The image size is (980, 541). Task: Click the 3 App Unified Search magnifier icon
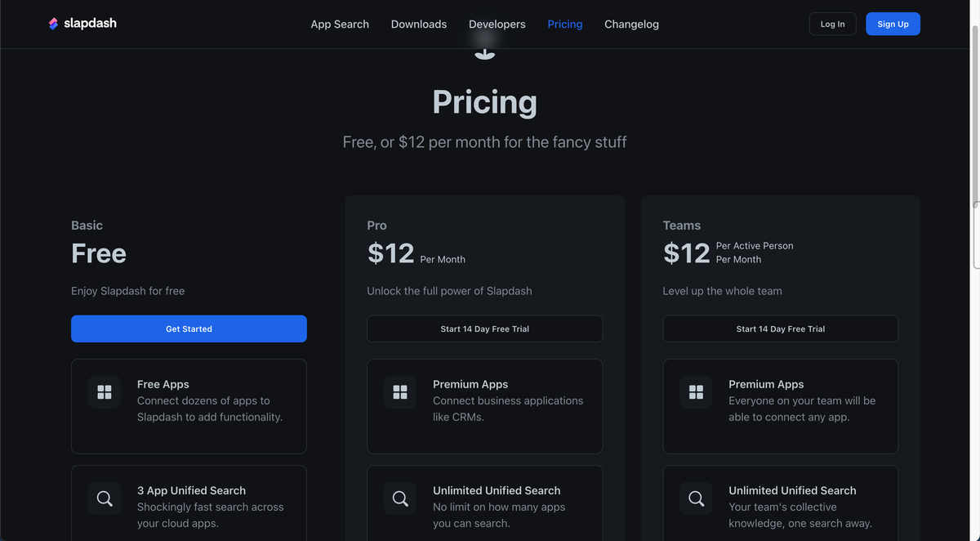(x=105, y=499)
